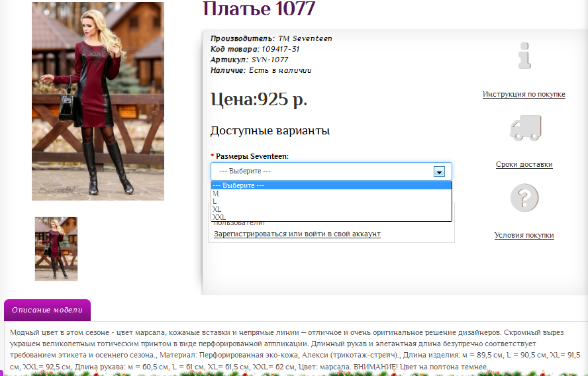Click the article number SVN-1077
Image resolution: width=588 pixels, height=376 pixels.
(269, 60)
